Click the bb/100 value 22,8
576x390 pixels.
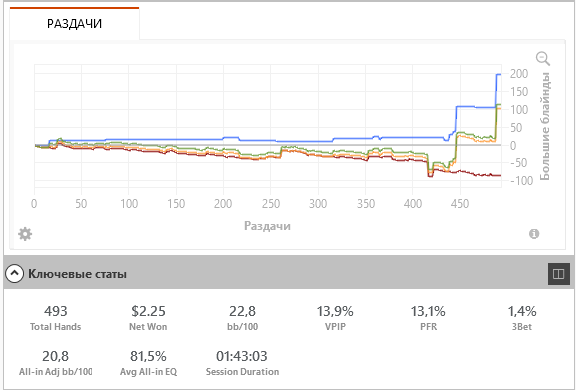click(242, 311)
